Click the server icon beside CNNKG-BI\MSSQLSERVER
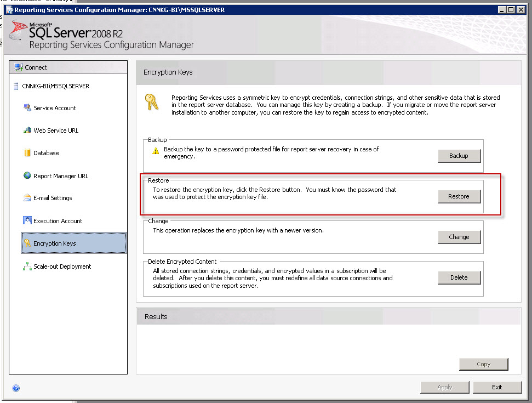This screenshot has width=532, height=403. point(16,86)
